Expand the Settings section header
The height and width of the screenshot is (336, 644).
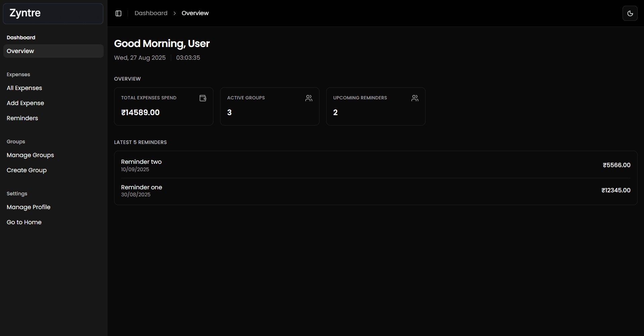click(x=17, y=193)
